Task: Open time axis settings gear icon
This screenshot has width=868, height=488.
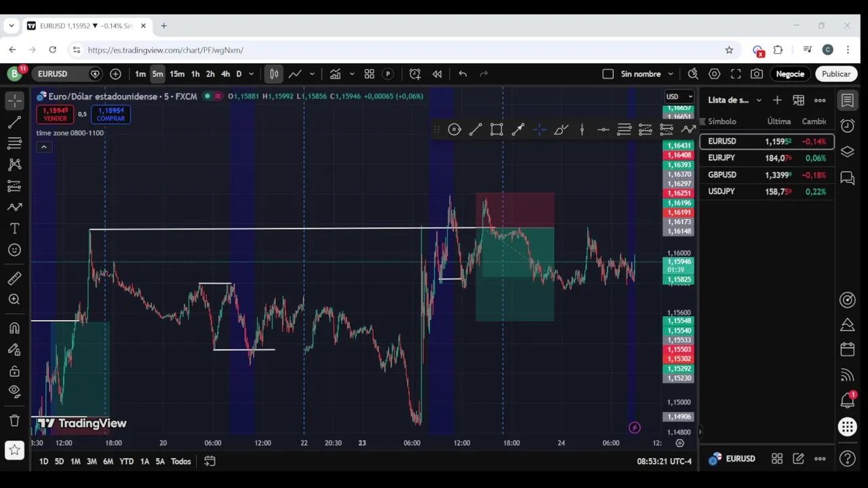Action: (x=679, y=443)
